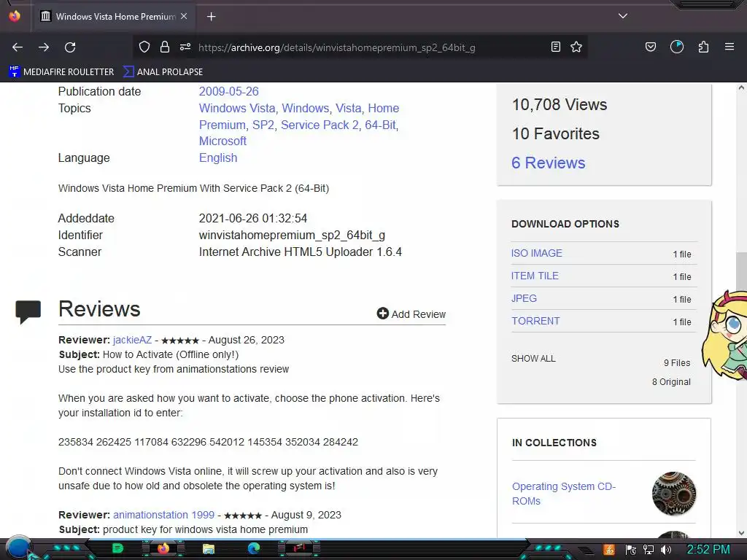Select the Windows Vista Home Premium tab
The width and height of the screenshot is (747, 560).
(x=115, y=17)
